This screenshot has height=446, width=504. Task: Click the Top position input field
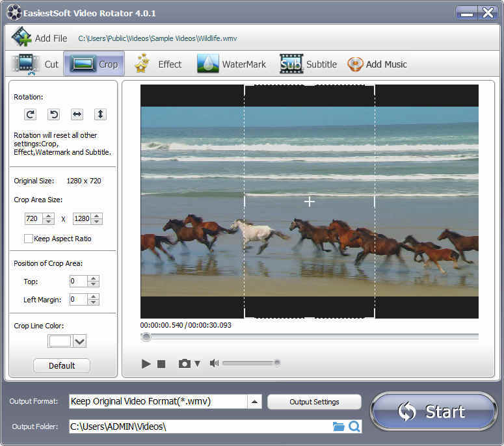coord(78,281)
